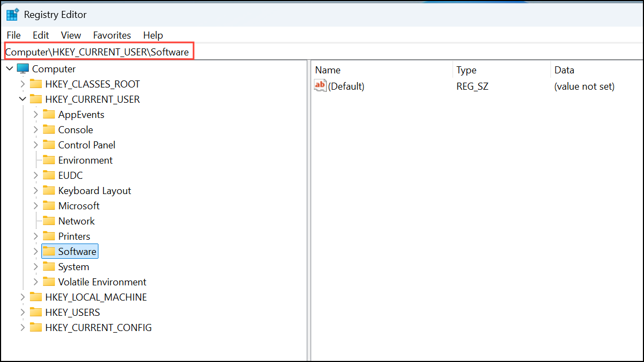Select the Network key label

(76, 221)
